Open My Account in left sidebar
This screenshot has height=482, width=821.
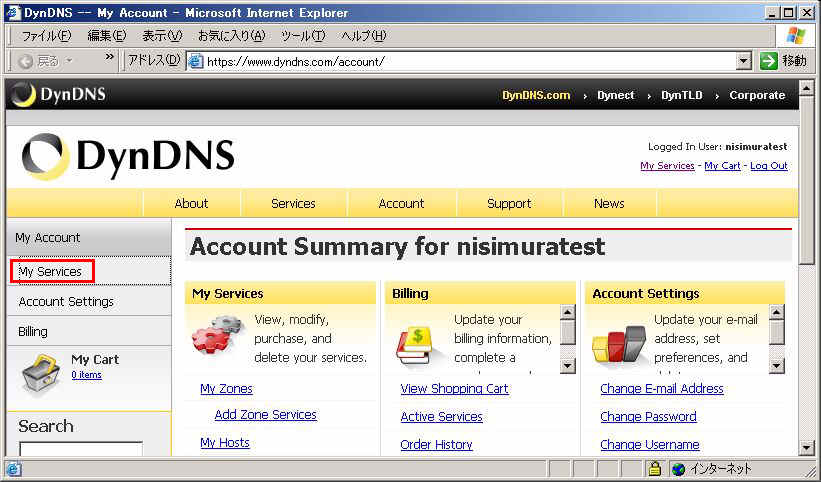coord(90,237)
